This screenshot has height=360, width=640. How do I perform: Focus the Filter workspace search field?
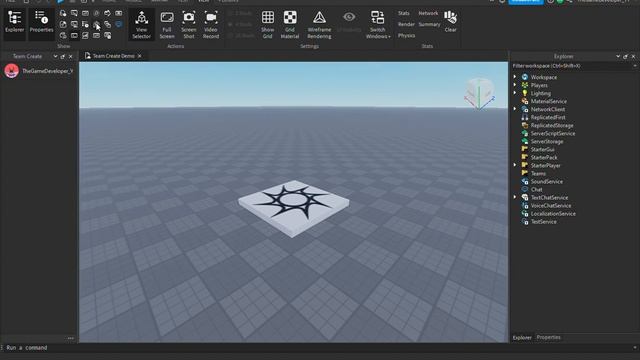[571, 66]
